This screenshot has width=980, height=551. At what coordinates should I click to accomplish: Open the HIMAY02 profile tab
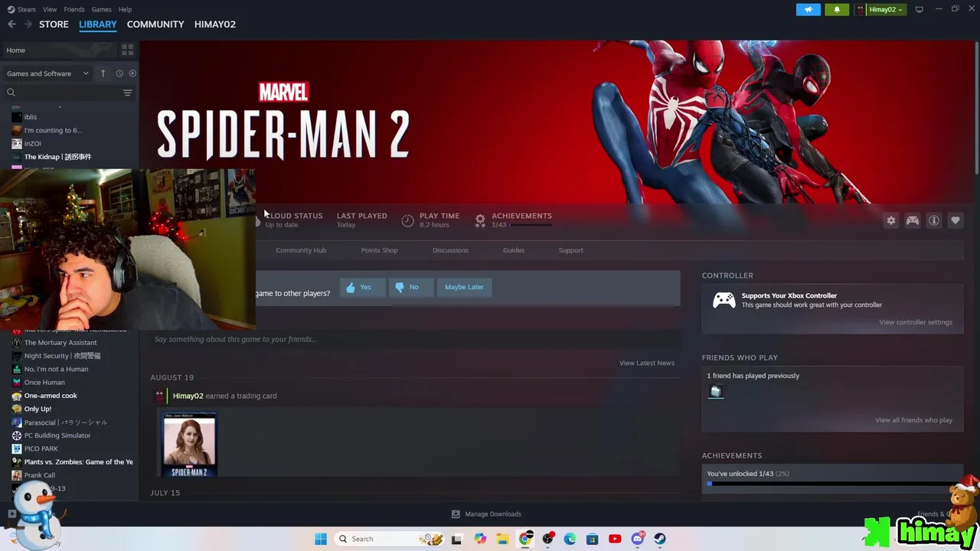pyautogui.click(x=215, y=24)
